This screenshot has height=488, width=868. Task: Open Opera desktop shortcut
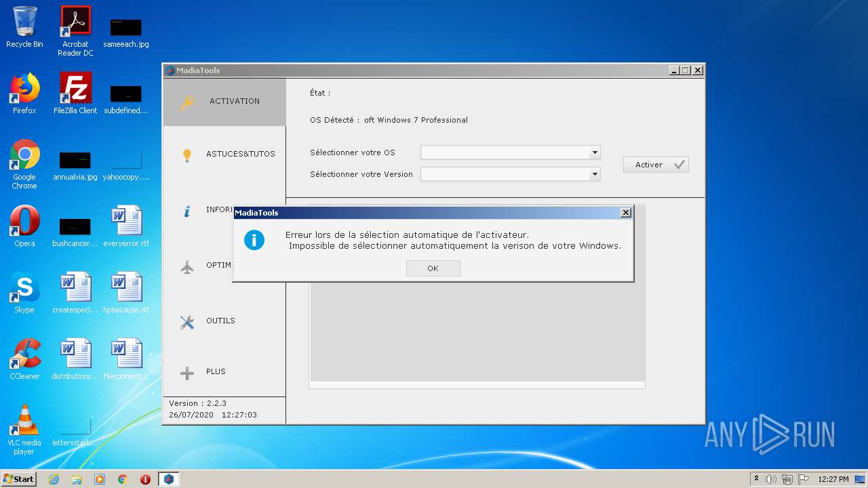(24, 226)
